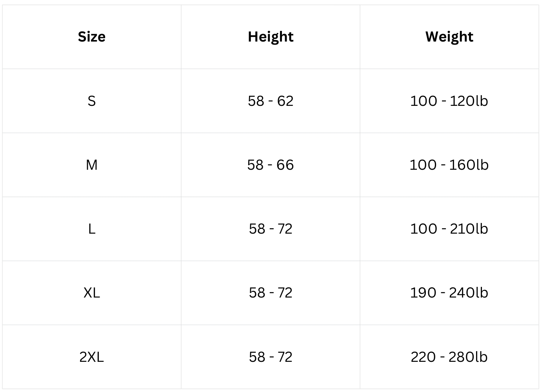549x392 pixels.
Task: Click the Weight column header
Action: (449, 37)
